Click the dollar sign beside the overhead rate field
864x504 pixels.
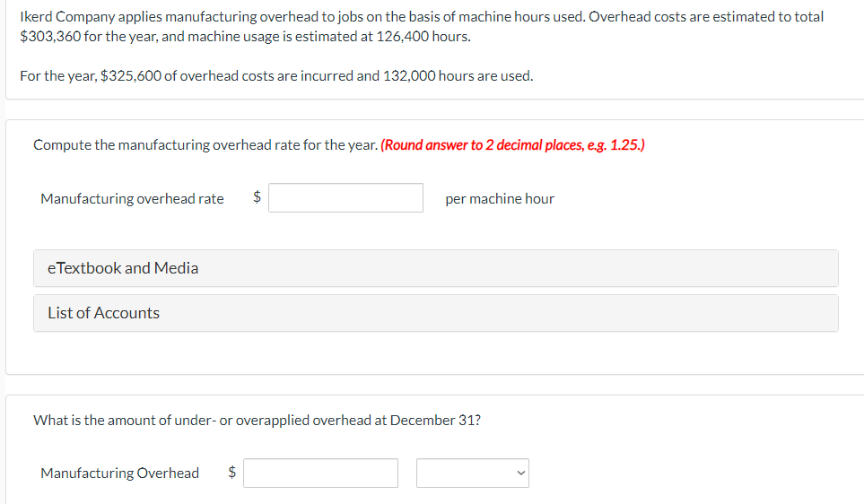pyautogui.click(x=257, y=198)
